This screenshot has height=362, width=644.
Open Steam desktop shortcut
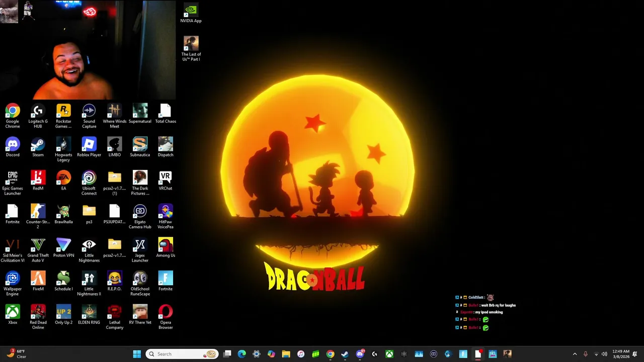pyautogui.click(x=38, y=147)
